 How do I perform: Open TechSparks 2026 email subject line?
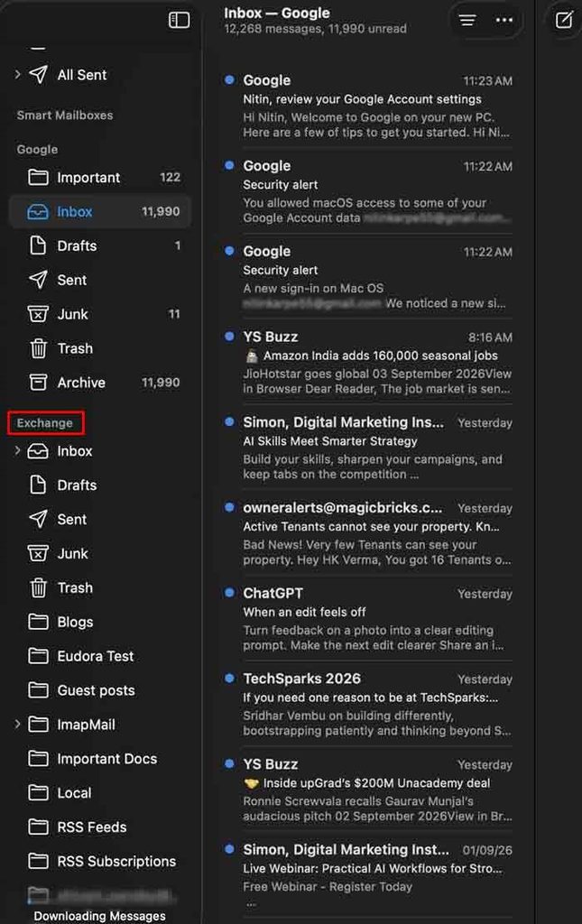371,698
